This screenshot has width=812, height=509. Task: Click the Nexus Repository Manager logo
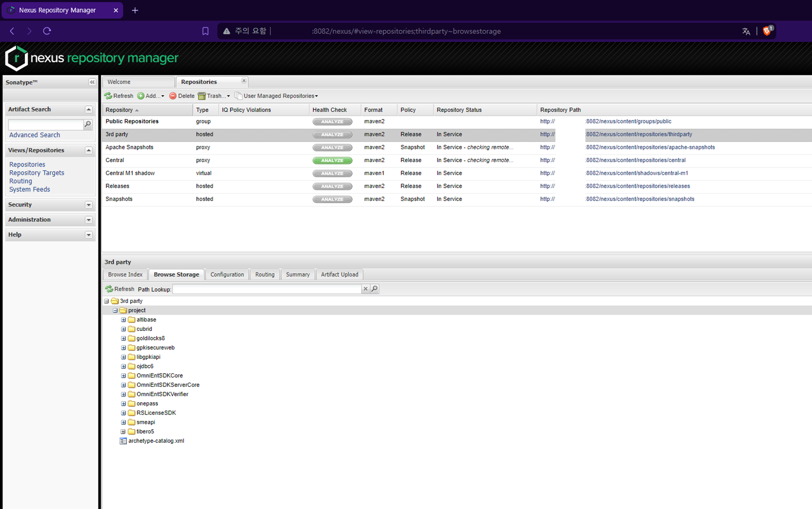click(x=92, y=58)
